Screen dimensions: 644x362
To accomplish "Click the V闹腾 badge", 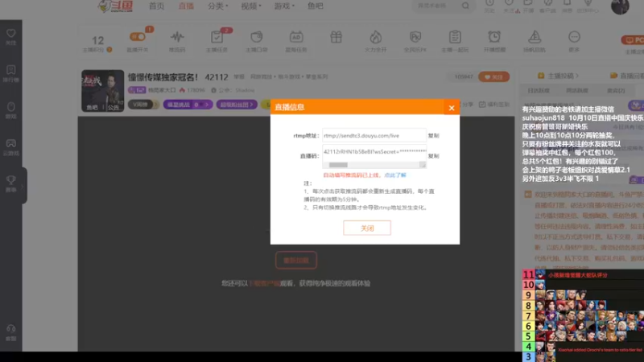I will (x=143, y=105).
